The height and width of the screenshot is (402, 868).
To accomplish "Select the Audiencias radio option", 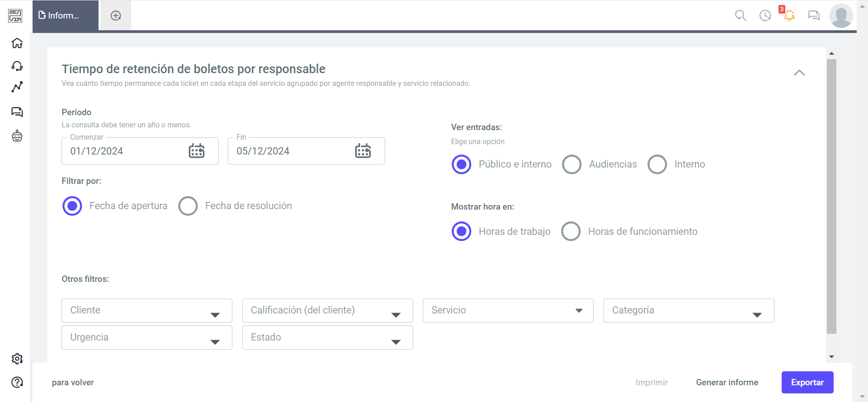I will point(572,164).
